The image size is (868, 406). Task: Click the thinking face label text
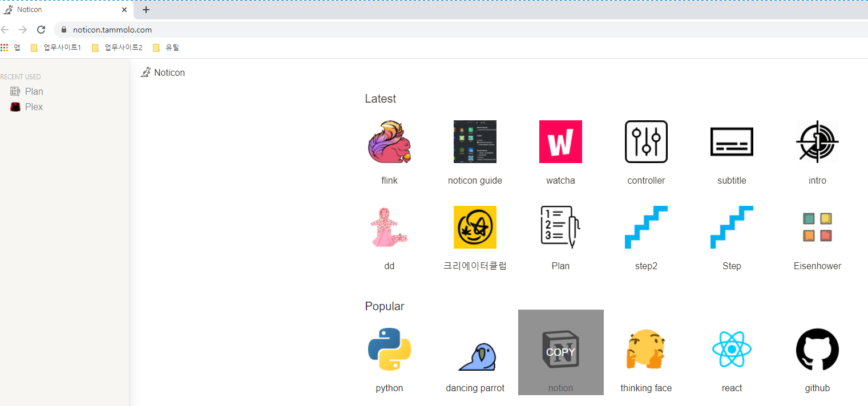[646, 388]
